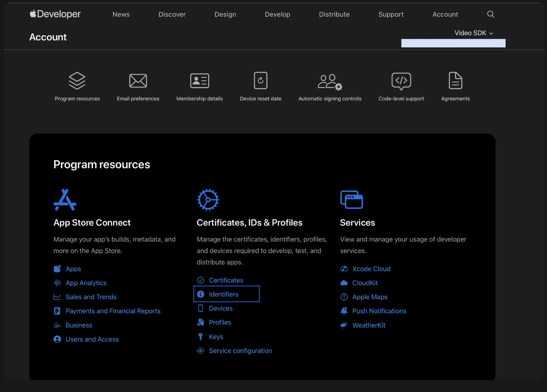Open the CloudKit link

(x=365, y=283)
